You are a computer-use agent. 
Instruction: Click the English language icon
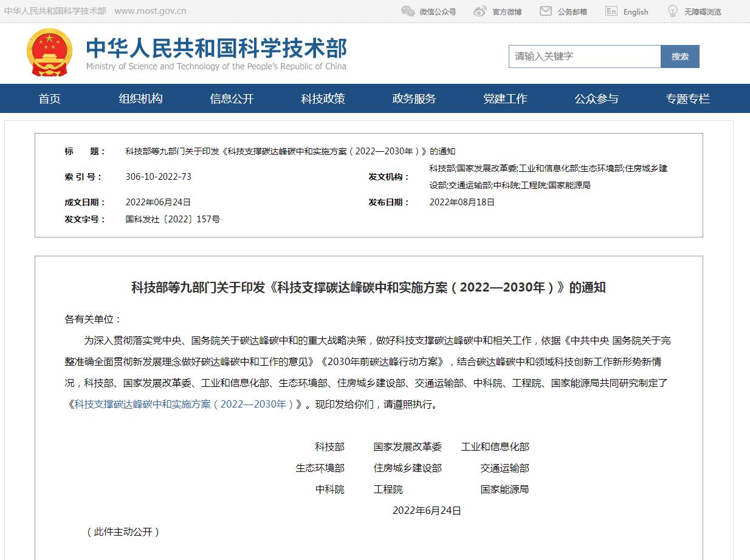coord(611,11)
